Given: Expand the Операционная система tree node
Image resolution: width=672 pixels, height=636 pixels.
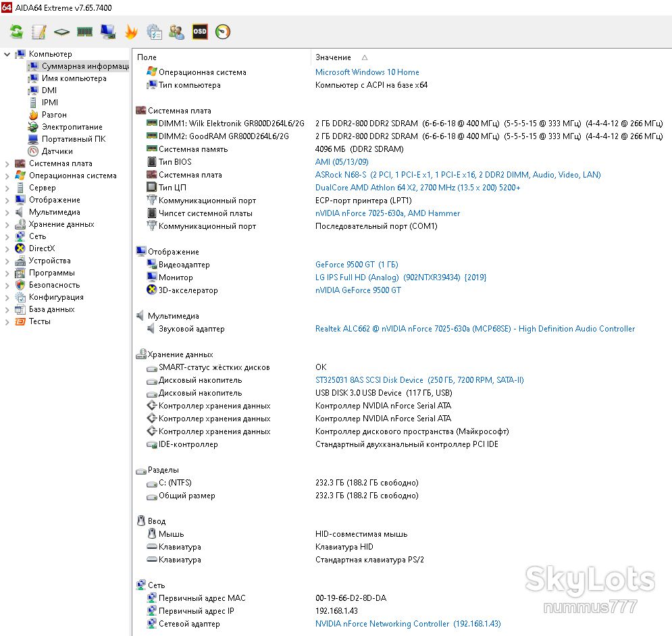Looking at the screenshot, I should coord(7,176).
